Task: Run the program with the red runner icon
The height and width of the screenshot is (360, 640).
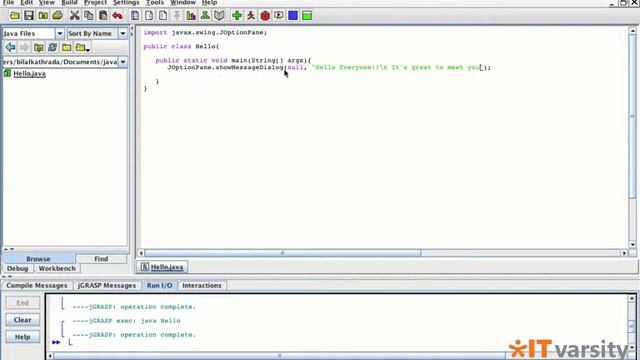Action: [x=251, y=16]
